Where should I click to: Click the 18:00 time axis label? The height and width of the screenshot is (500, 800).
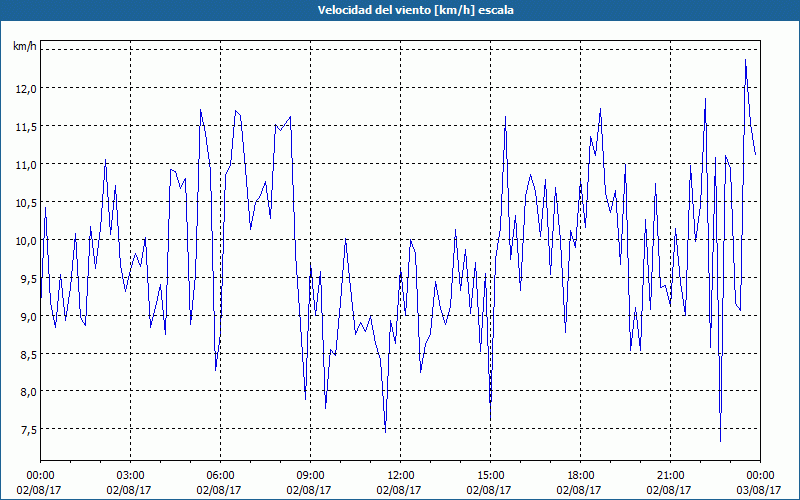pos(581,476)
